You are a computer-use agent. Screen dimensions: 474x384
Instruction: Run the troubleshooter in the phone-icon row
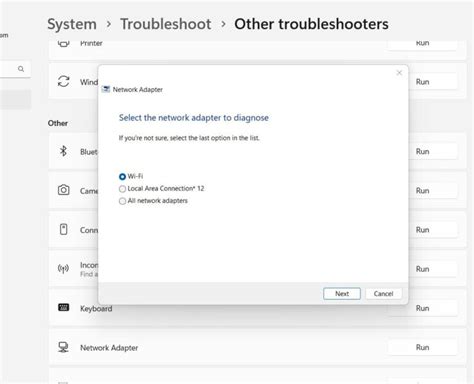coord(422,230)
